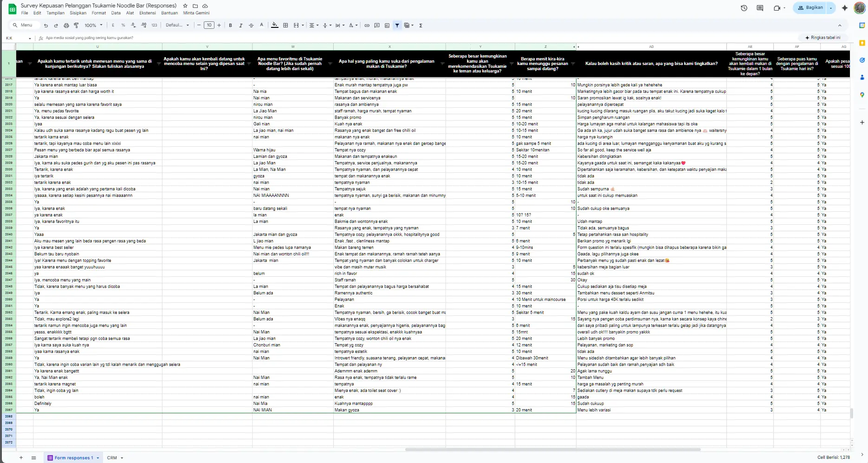
Task: Insert a link
Action: click(367, 26)
